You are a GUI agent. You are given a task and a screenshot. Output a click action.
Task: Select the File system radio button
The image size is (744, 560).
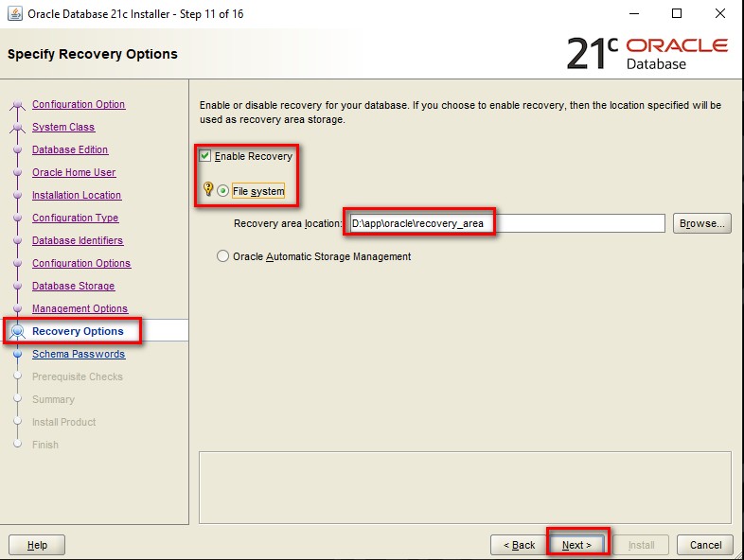(222, 191)
